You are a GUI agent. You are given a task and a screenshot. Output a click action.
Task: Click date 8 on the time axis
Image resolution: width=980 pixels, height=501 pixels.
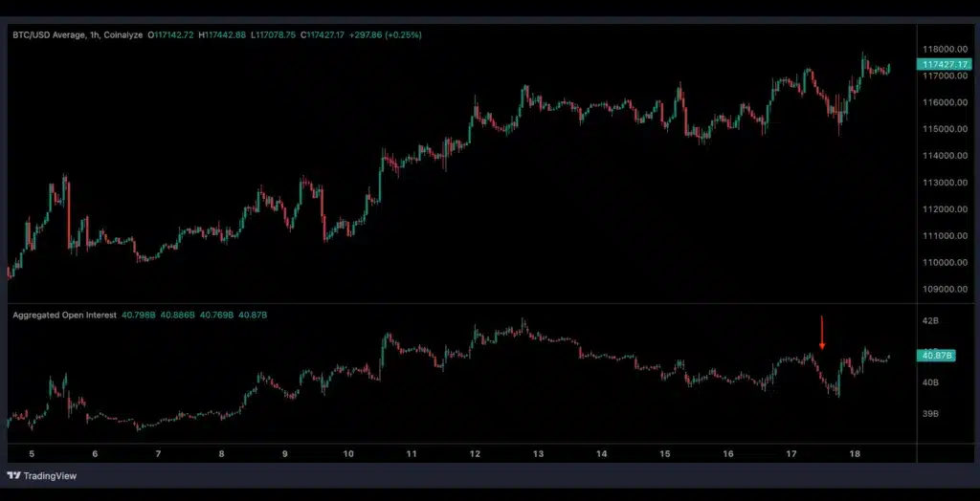222,454
